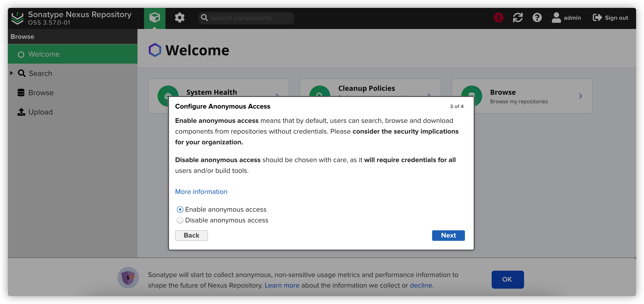Expand the Search tree arrow in sidebar
644x304 pixels.
coord(12,73)
